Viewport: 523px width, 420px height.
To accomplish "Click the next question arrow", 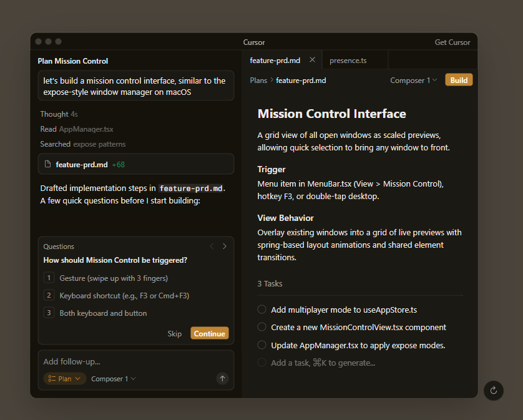I will (225, 247).
